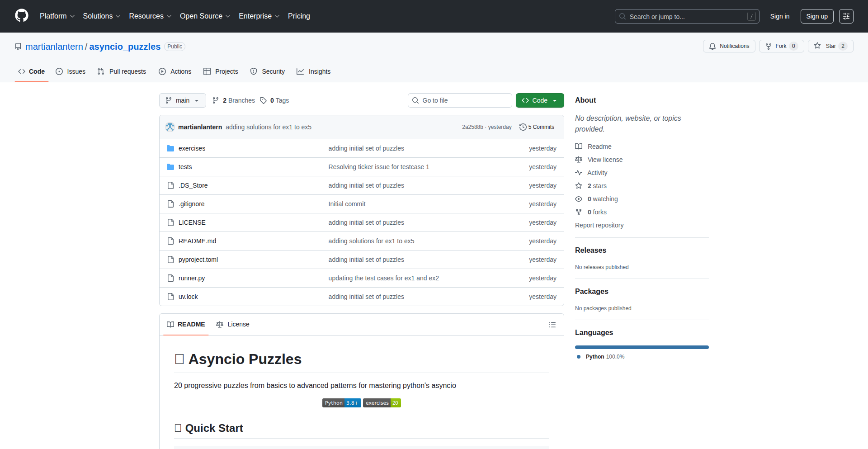Open the README outline list icon

[552, 325]
